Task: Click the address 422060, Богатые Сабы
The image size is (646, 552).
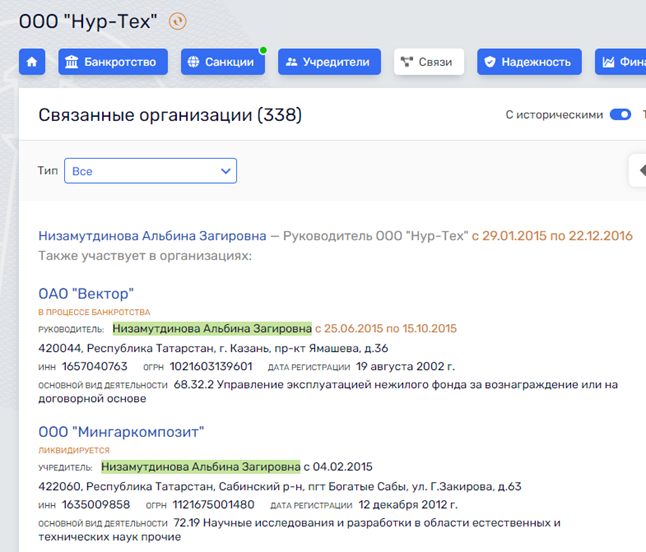Action: click(x=280, y=487)
